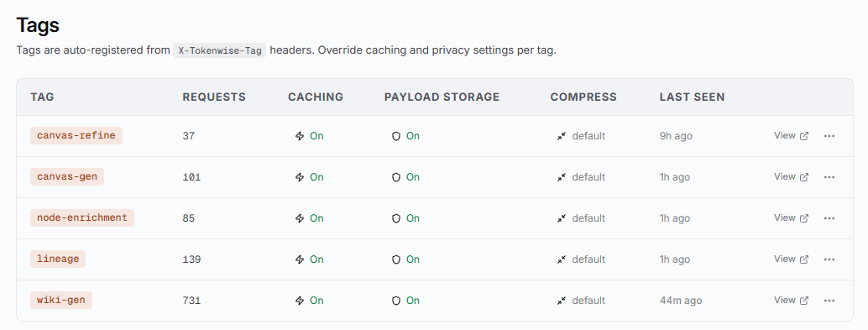Open more options for wiki-gen row
868x330 pixels.
[829, 301]
